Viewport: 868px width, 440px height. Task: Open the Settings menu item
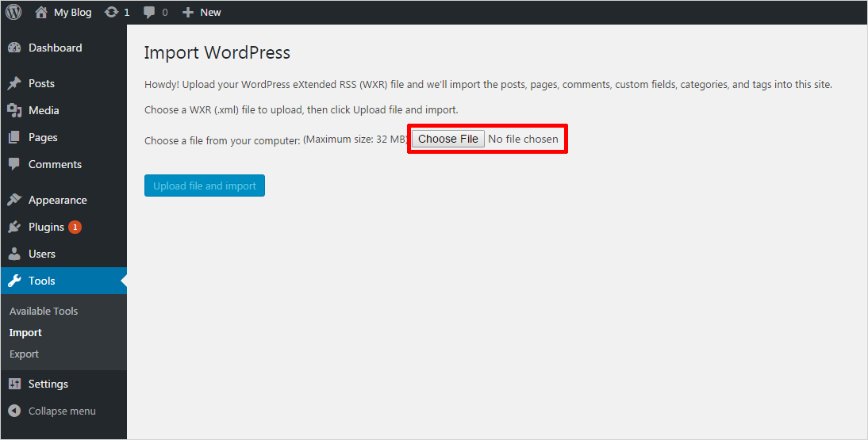point(48,384)
